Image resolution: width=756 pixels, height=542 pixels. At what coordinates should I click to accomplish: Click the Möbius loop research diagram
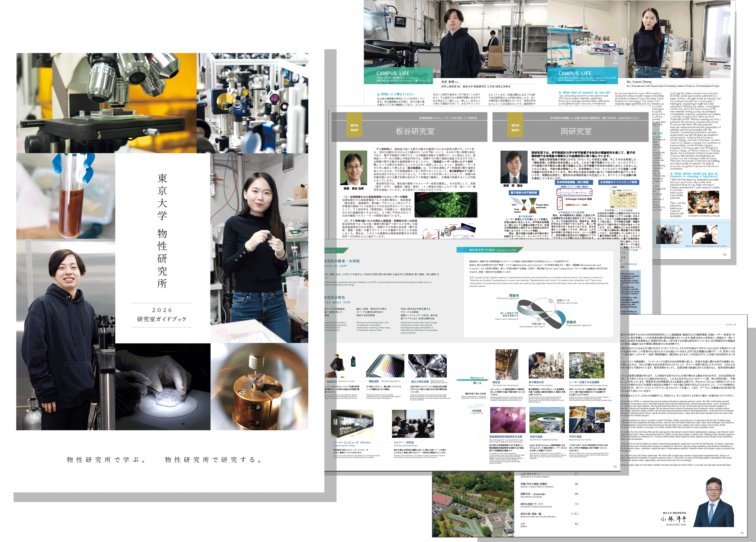[x=542, y=313]
